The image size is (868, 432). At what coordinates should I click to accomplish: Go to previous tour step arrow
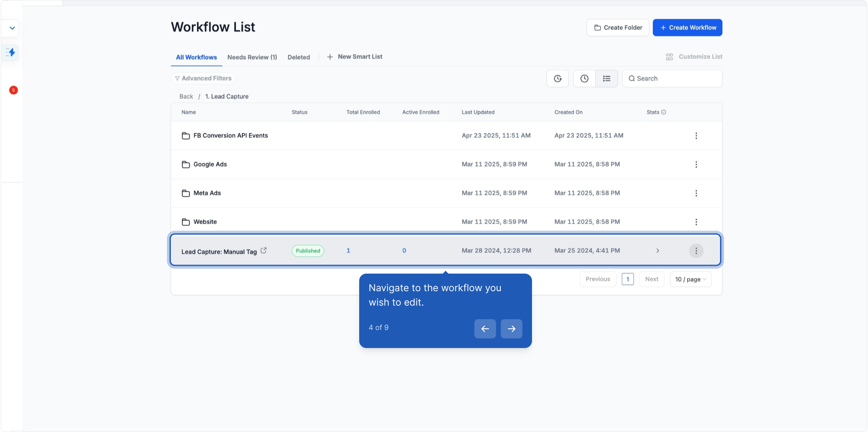485,329
